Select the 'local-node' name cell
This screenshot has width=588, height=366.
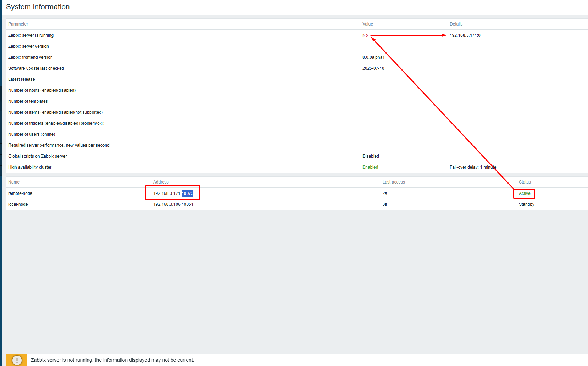click(x=18, y=204)
